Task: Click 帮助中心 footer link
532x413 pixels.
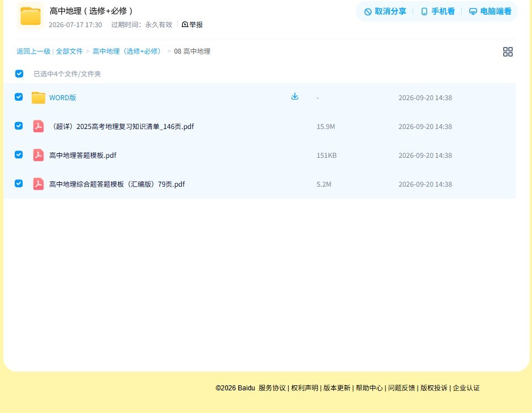Action: coord(369,388)
